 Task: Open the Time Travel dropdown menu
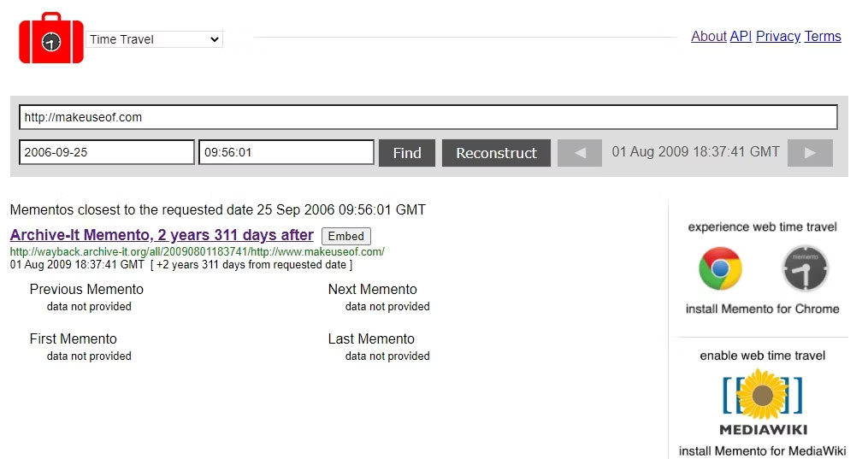pyautogui.click(x=154, y=39)
